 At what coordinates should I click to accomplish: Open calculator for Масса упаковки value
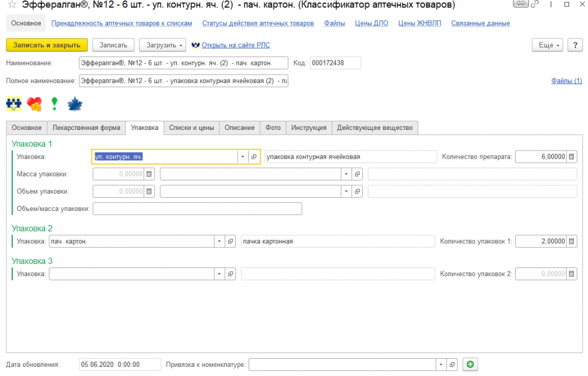point(149,174)
